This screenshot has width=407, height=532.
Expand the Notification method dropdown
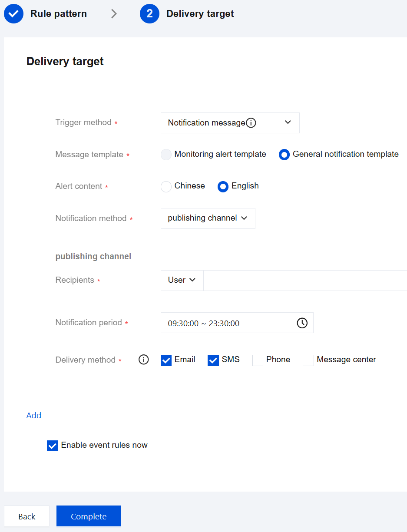(208, 218)
